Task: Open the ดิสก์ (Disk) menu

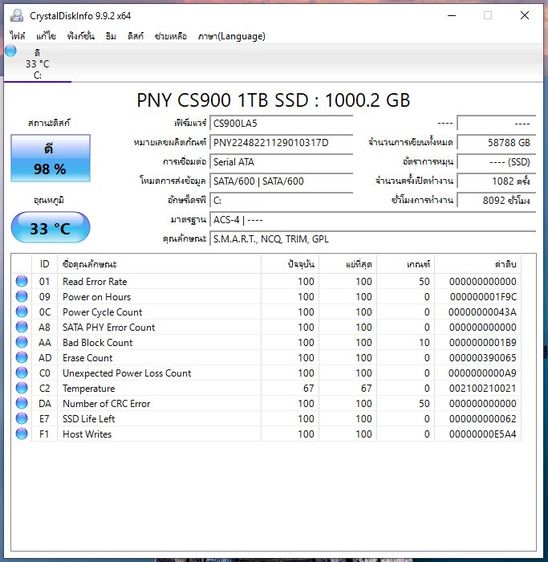Action: coord(135,36)
